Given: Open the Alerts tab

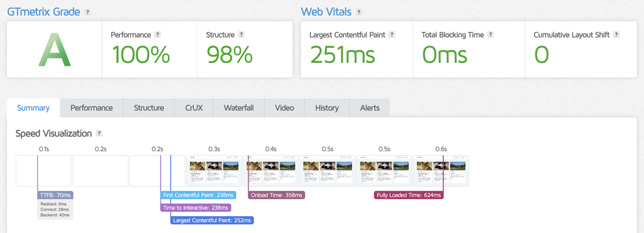Looking at the screenshot, I should [370, 108].
